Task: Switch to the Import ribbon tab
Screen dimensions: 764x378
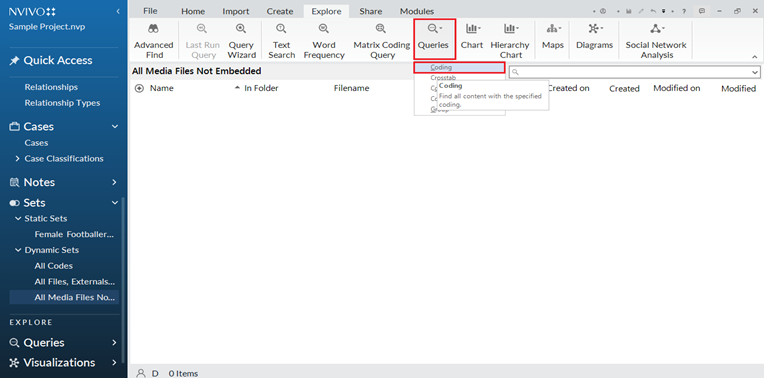Action: [236, 11]
